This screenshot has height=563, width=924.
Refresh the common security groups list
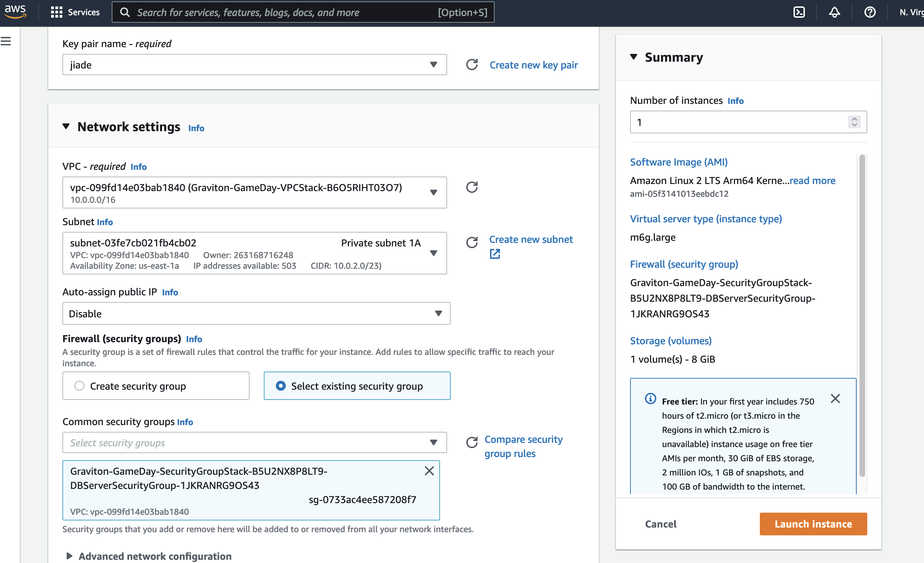click(472, 442)
